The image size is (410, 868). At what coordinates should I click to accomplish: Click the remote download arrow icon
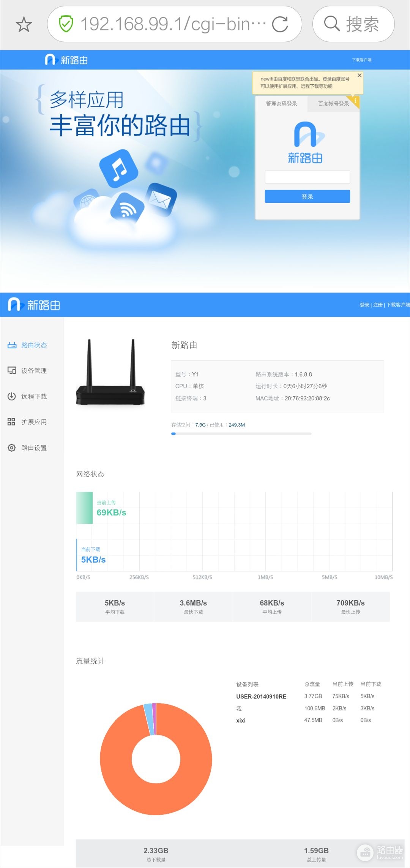coord(12,396)
